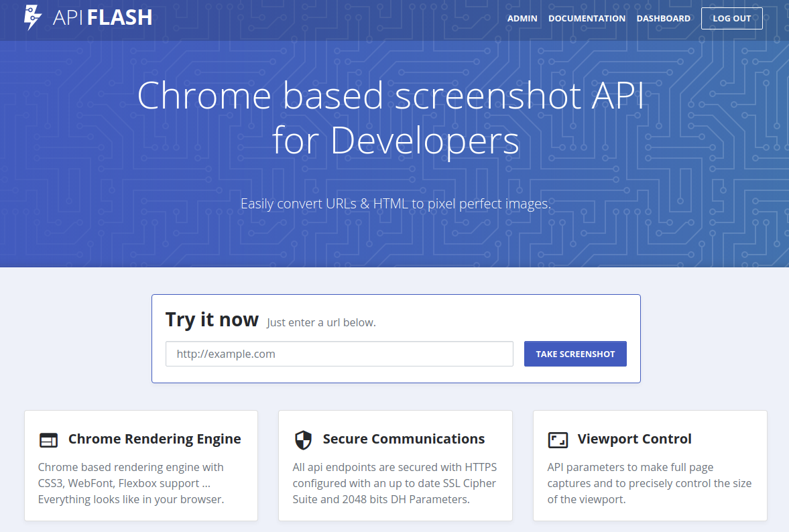
Task: Click the Chrome Rendering Engine browser window icon
Action: click(49, 440)
